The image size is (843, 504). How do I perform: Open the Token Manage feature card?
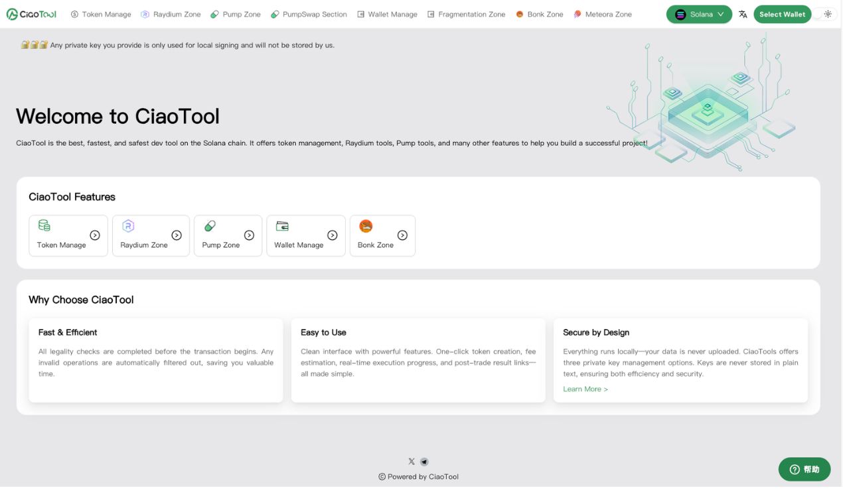tap(68, 235)
